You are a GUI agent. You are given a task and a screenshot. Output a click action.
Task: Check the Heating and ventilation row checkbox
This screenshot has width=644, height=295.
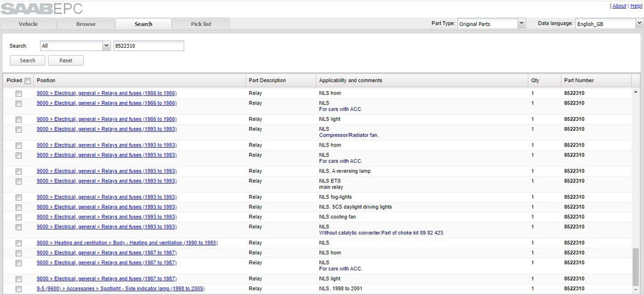point(18,243)
